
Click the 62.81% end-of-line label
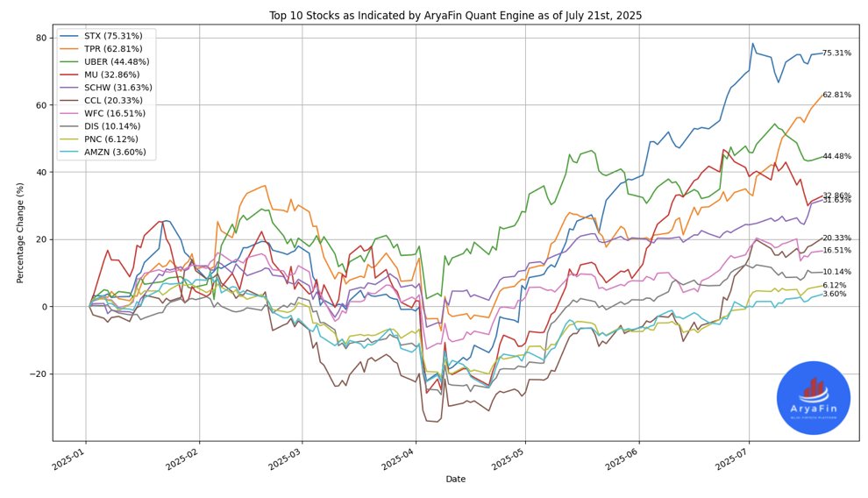836,95
